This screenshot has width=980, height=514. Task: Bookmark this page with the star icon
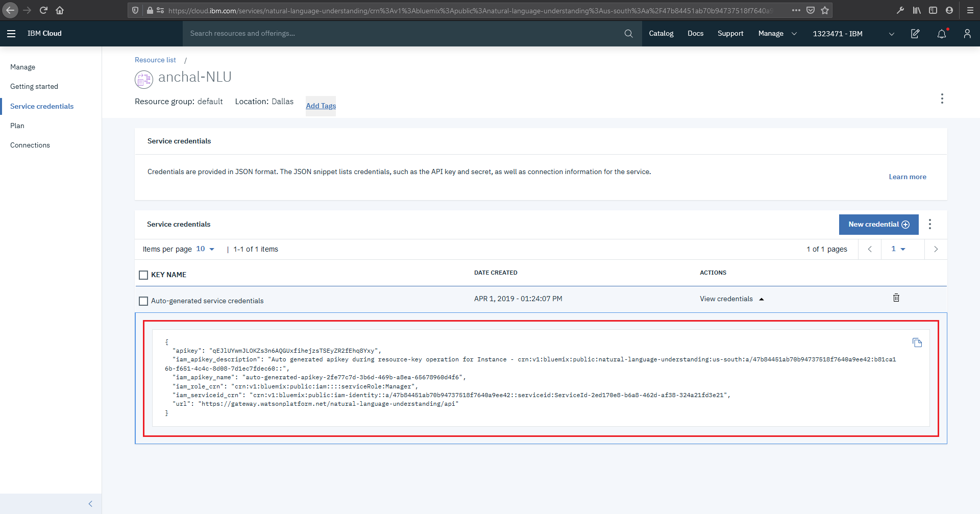coord(825,10)
